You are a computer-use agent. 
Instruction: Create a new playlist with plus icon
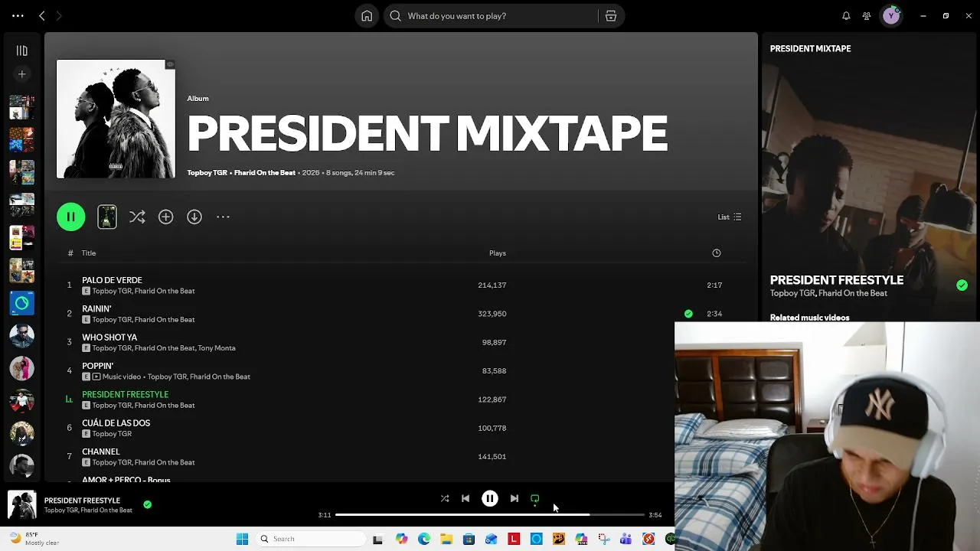coord(21,74)
